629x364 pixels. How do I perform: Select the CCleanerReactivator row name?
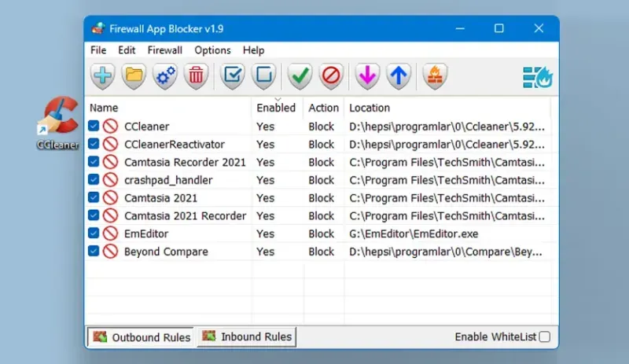coord(175,145)
